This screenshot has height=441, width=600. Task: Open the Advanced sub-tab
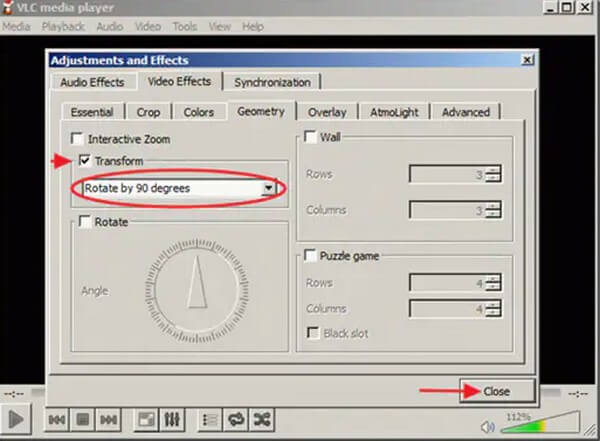pos(466,112)
